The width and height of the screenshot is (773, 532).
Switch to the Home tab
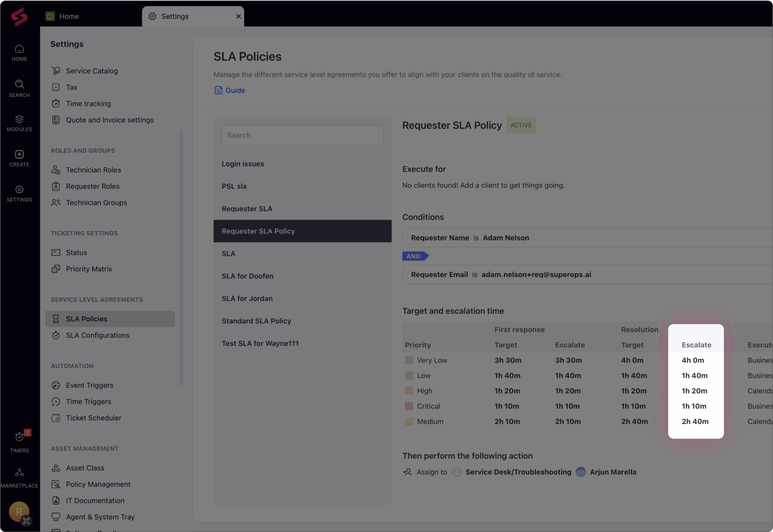pyautogui.click(x=69, y=16)
